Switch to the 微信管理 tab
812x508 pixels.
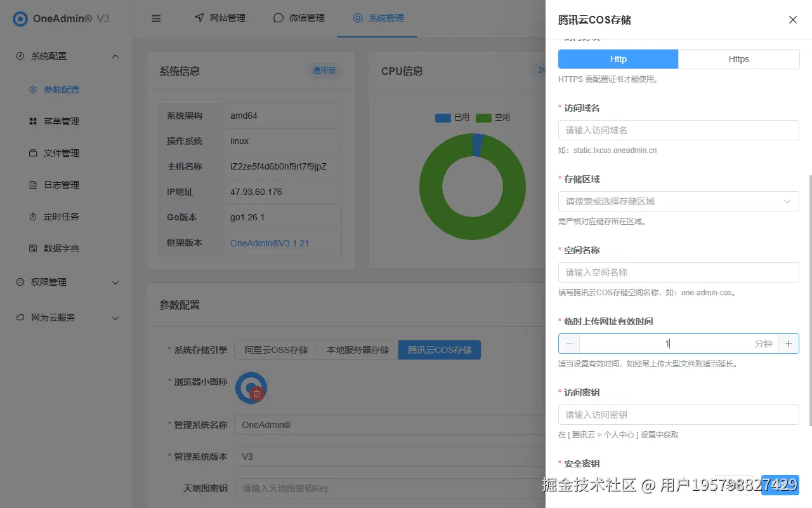pos(299,18)
